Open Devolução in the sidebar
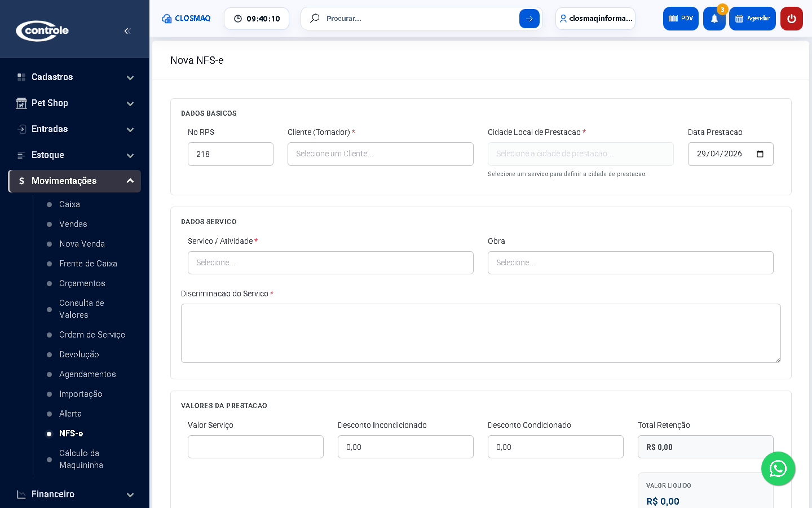This screenshot has height=508, width=812. point(79,354)
